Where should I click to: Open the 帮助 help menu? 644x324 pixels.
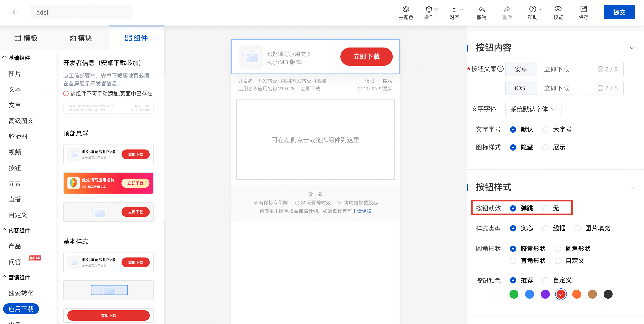tap(532, 12)
